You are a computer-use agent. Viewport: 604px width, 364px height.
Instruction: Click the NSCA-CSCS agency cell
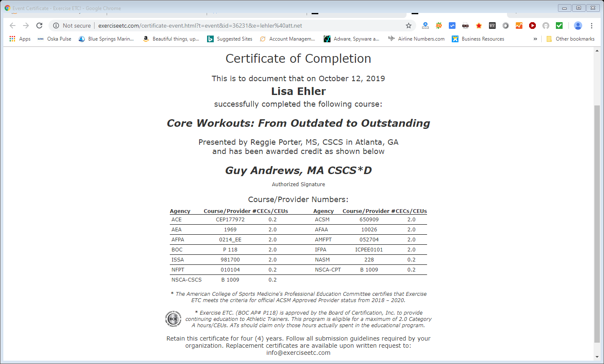pyautogui.click(x=187, y=280)
